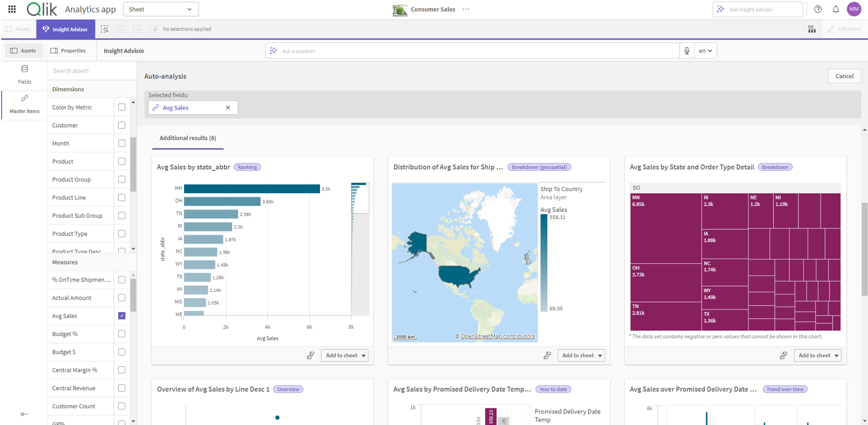868x425 pixels.
Task: Open the Sheet dropdown
Action: coord(161,9)
